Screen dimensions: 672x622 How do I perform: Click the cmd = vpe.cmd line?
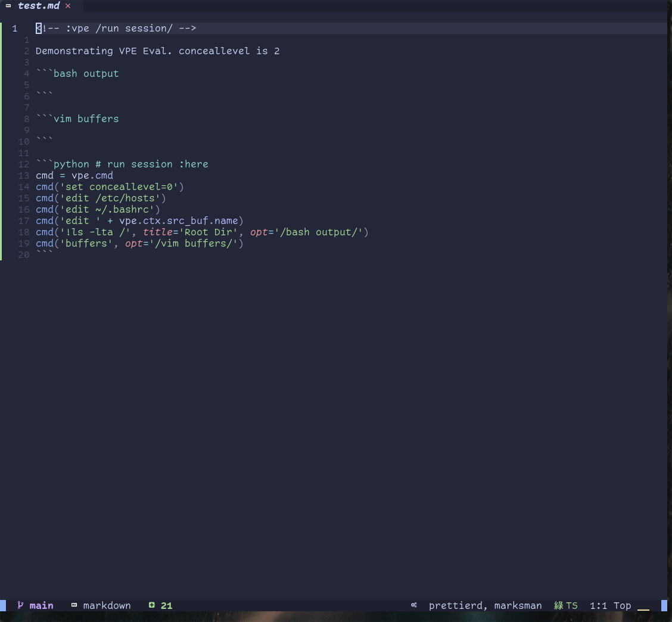pyautogui.click(x=74, y=175)
